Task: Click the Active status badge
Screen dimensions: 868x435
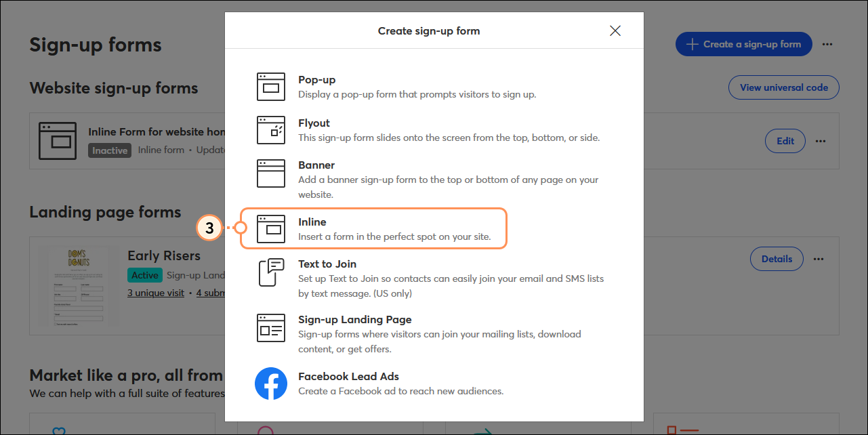Action: tap(145, 275)
